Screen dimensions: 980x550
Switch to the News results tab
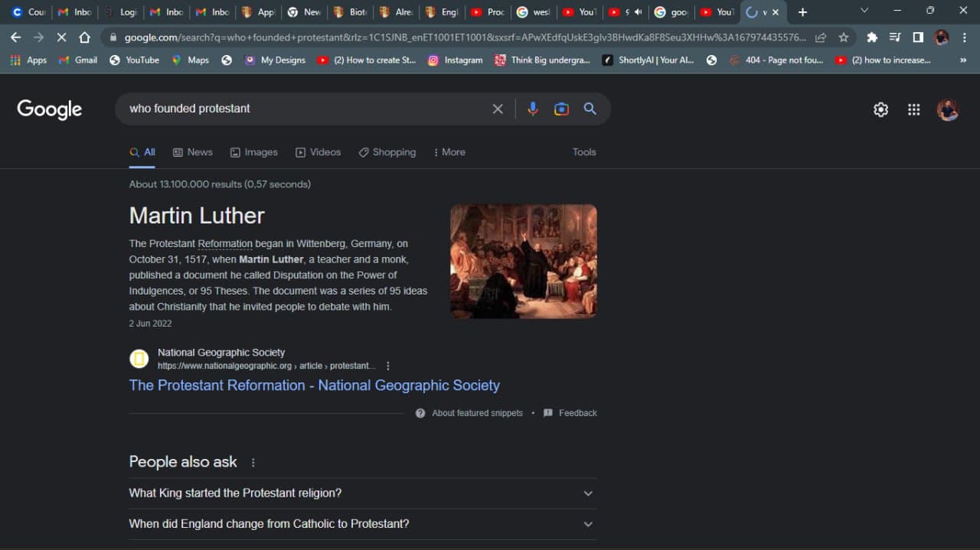tap(193, 152)
